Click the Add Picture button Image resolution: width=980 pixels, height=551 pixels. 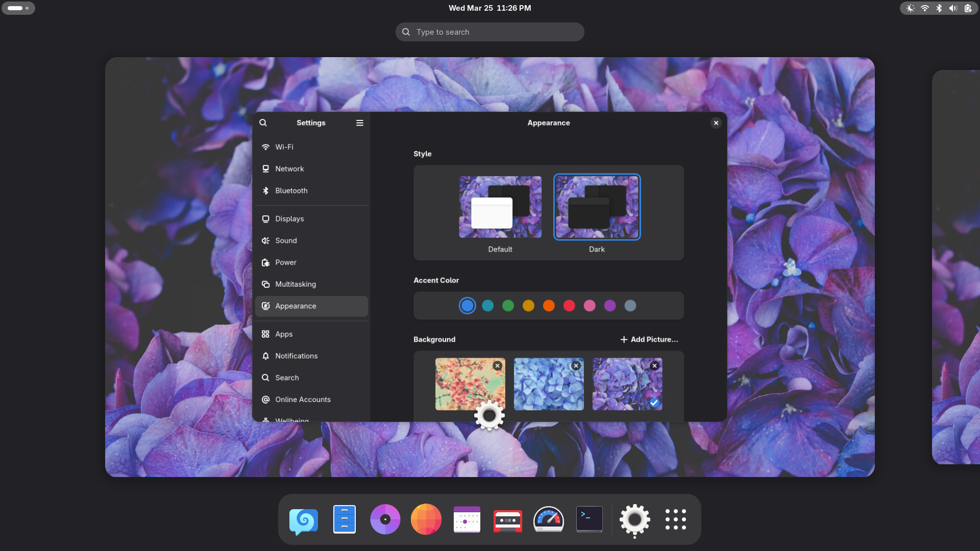[x=649, y=340]
